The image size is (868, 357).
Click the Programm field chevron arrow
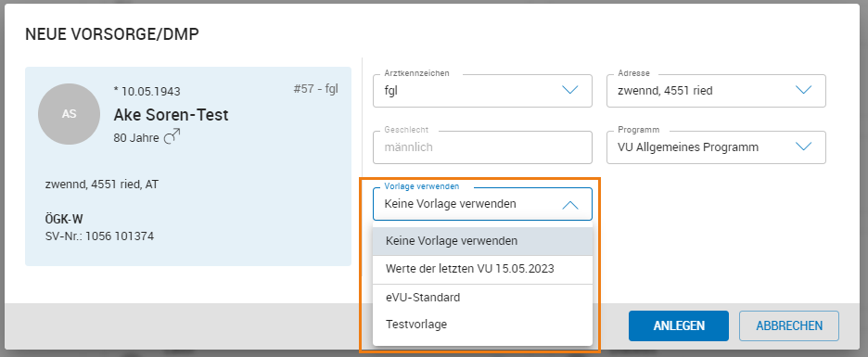click(803, 147)
